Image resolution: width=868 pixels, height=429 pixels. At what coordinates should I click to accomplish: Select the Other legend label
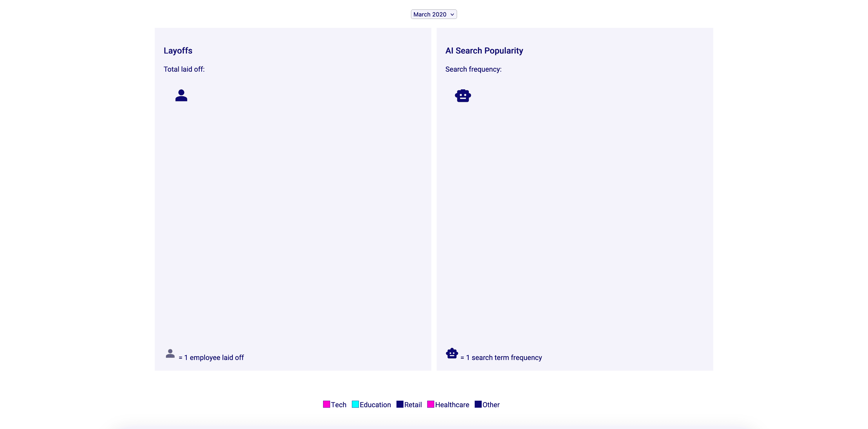[491, 405]
